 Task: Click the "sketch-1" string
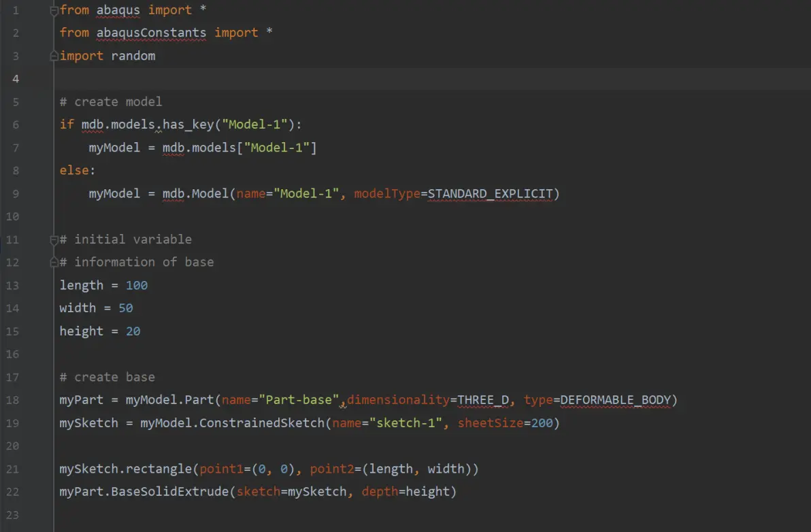405,423
